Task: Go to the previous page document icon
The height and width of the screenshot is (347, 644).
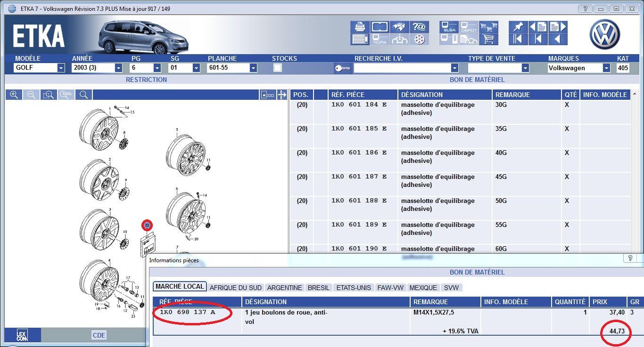Action: click(538, 26)
